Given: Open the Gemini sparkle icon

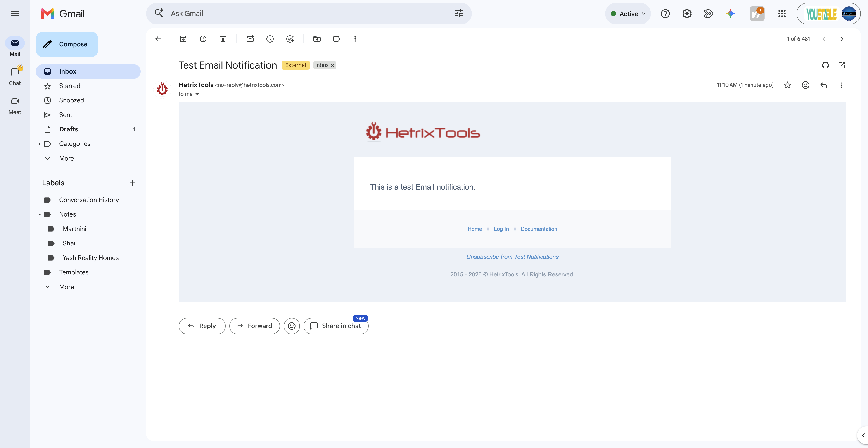Looking at the screenshot, I should [x=730, y=14].
